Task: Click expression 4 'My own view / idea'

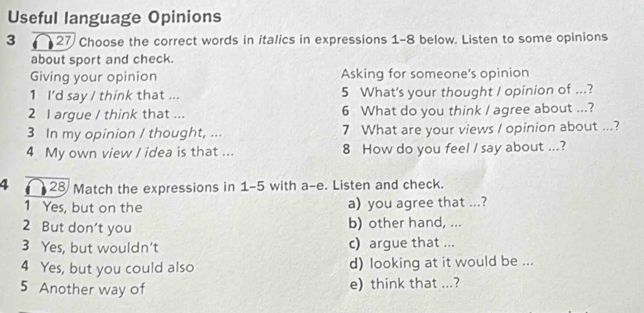Action: (132, 152)
